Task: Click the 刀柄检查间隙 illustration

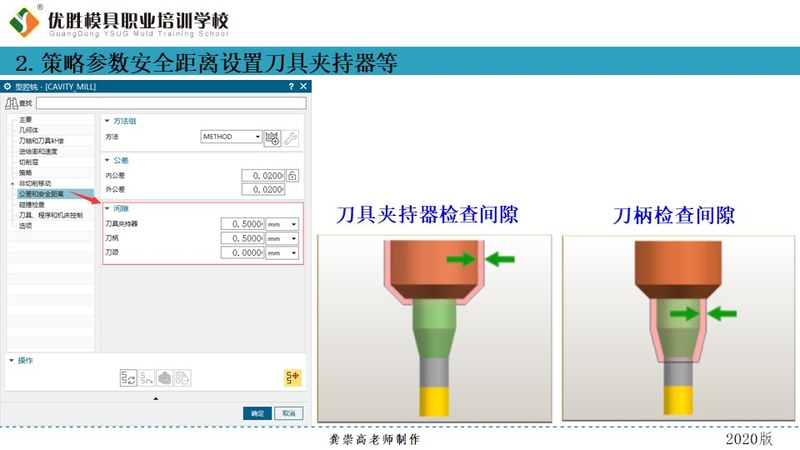Action: 679,328
